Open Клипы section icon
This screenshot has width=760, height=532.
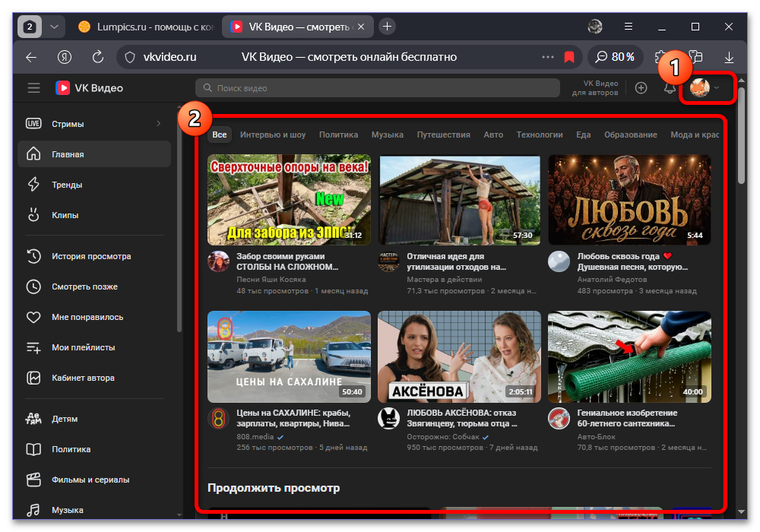[33, 214]
